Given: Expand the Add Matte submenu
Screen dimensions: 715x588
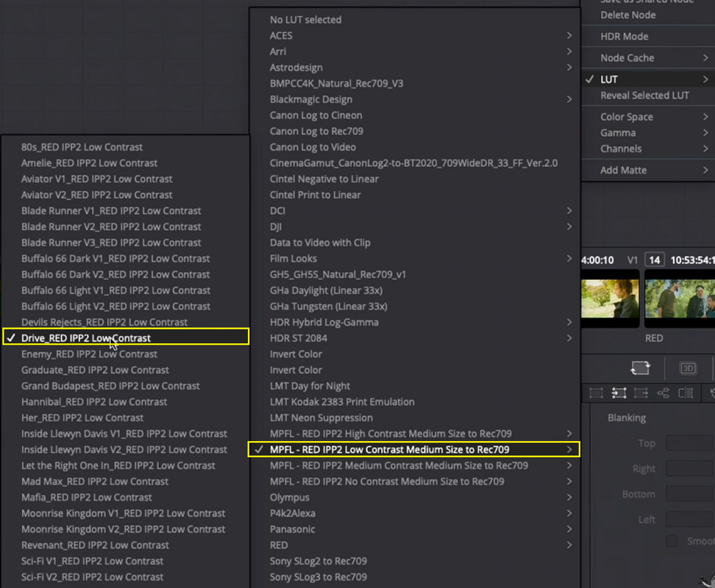Looking at the screenshot, I should [x=648, y=170].
